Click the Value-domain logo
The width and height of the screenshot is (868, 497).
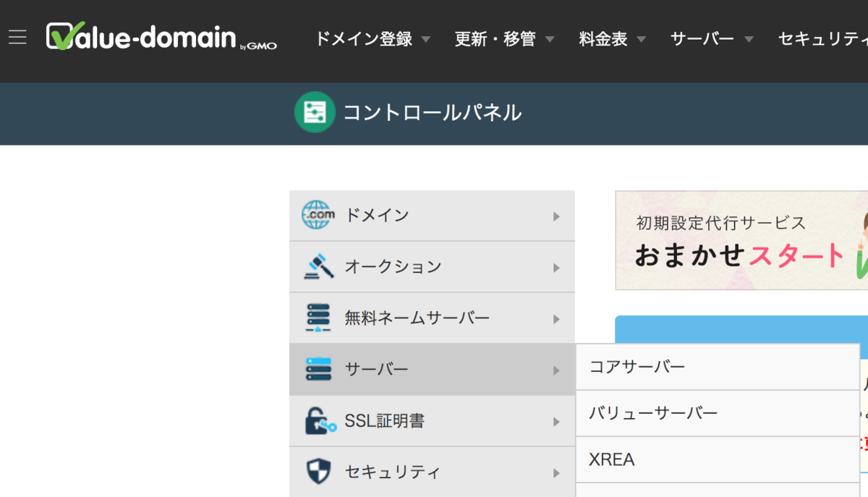point(161,37)
